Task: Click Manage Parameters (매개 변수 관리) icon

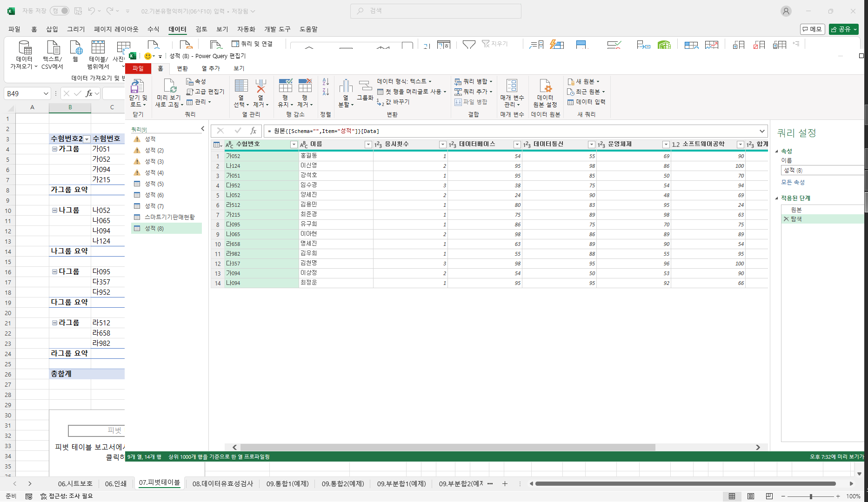Action: coord(512,86)
